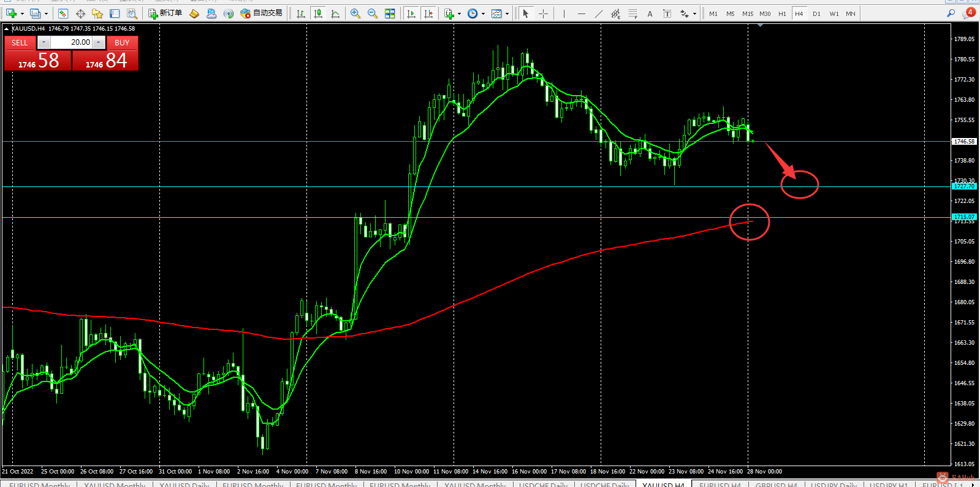Decrease the trade volume with down arrow

44,42
